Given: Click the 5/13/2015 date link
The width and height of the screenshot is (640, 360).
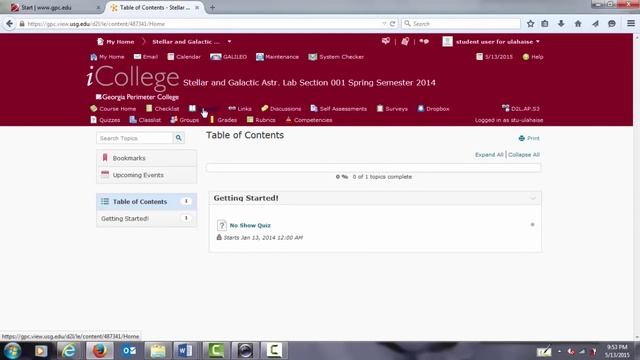Looking at the screenshot, I should tap(494, 57).
